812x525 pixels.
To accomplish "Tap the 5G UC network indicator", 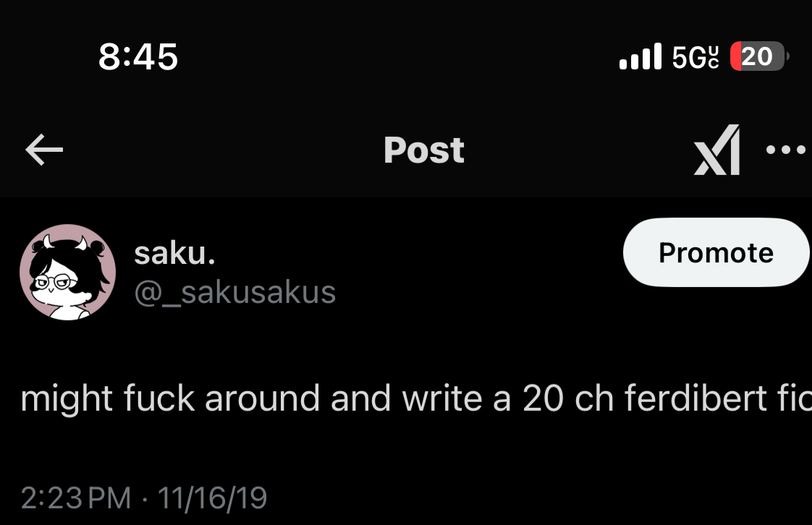I will [x=695, y=56].
